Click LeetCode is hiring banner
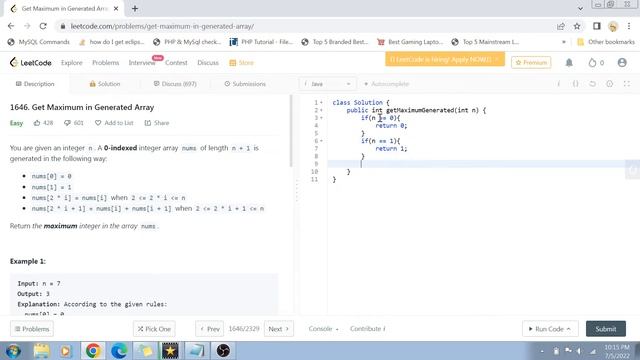640x360 pixels. tap(445, 60)
